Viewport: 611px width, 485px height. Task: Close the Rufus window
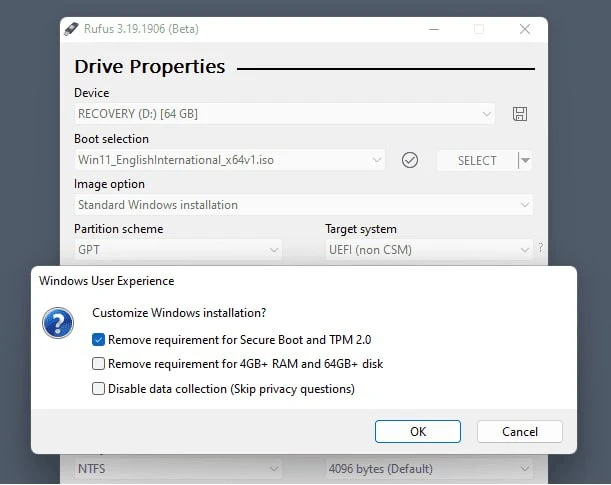pos(525,29)
